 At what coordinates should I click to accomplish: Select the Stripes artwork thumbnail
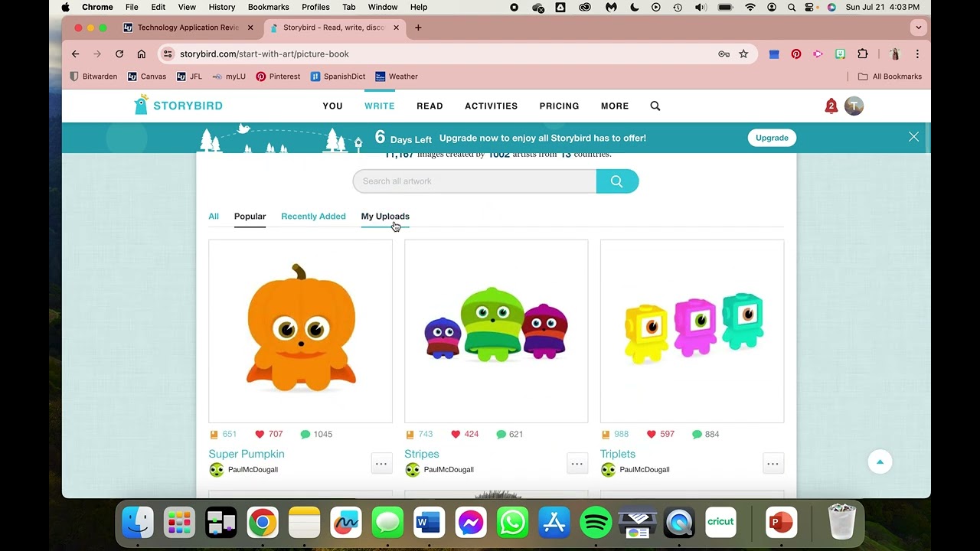point(496,331)
